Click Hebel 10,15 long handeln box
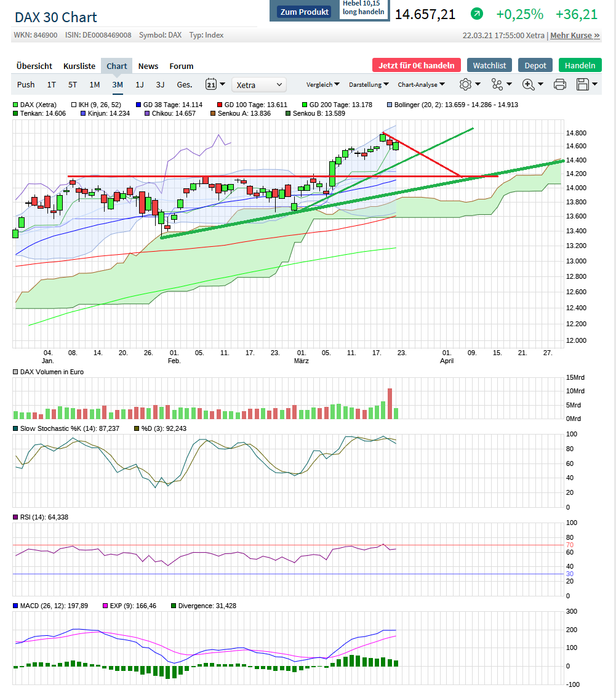The width and height of the screenshot is (616, 698). (364, 8)
